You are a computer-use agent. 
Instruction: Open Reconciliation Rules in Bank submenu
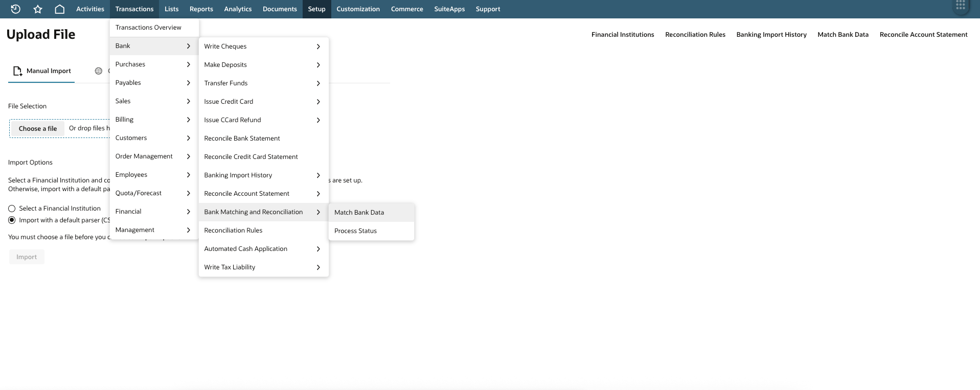click(263, 231)
